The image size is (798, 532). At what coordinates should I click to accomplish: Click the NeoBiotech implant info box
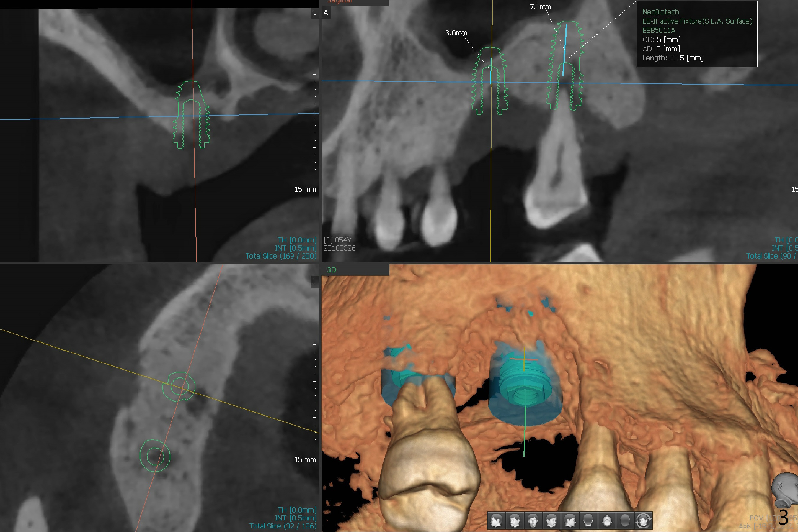pos(697,34)
